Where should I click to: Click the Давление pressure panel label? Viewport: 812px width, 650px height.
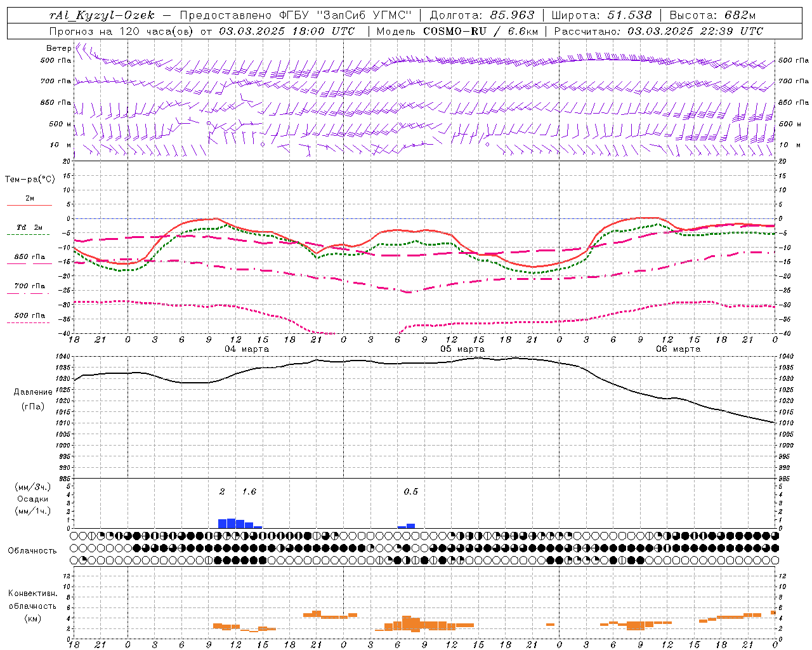click(x=33, y=392)
